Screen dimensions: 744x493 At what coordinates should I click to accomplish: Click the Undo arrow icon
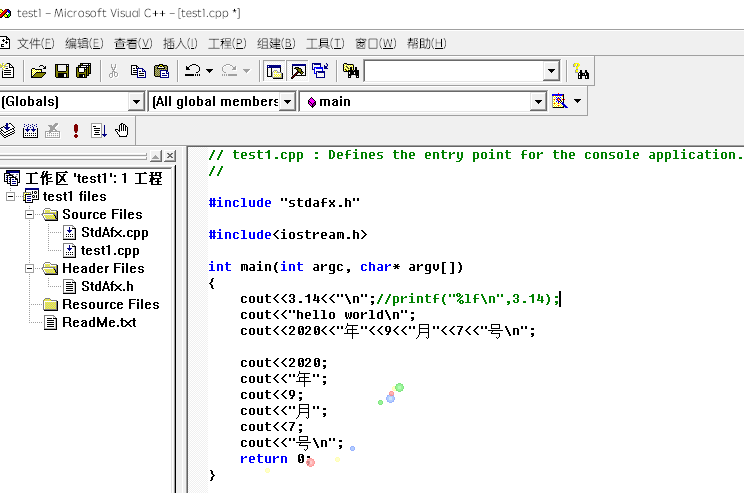click(193, 71)
